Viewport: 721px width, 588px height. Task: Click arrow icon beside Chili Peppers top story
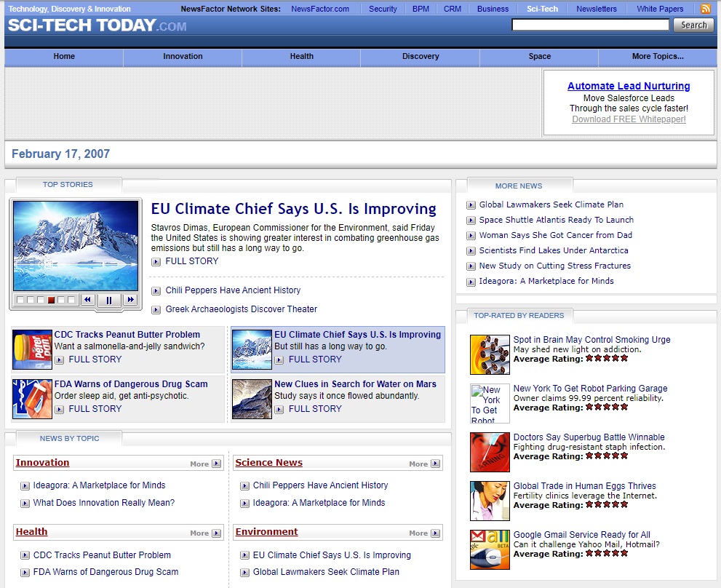[x=156, y=291]
